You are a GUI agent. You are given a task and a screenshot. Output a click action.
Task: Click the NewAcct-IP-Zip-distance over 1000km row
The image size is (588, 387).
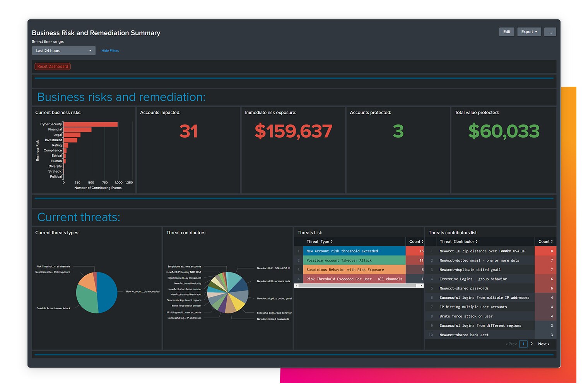coord(482,251)
